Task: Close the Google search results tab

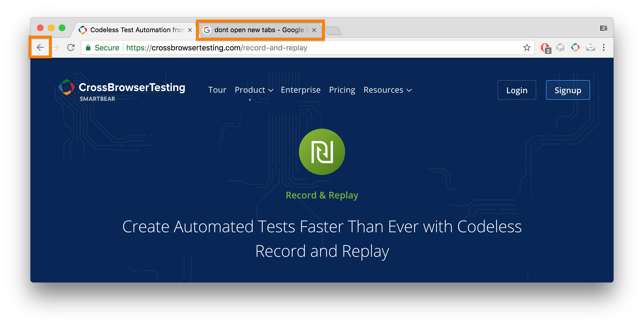Action: [x=314, y=30]
